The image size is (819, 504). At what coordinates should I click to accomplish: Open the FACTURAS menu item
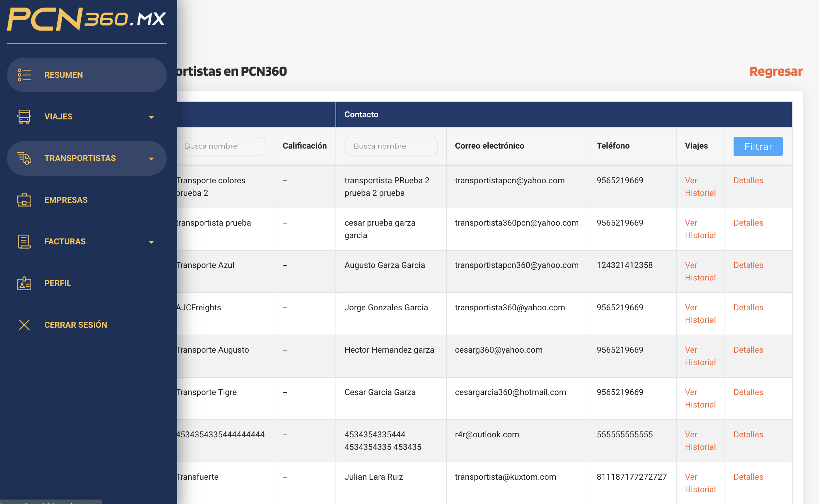pos(87,242)
